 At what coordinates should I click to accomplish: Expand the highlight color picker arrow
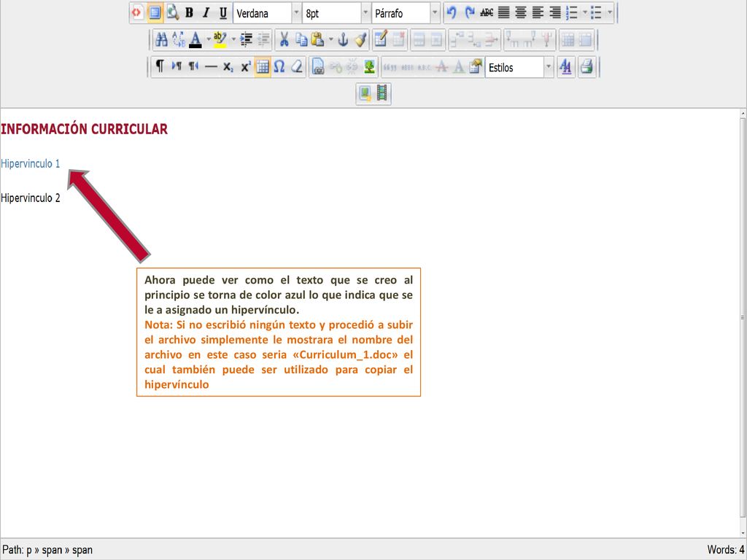pos(233,40)
